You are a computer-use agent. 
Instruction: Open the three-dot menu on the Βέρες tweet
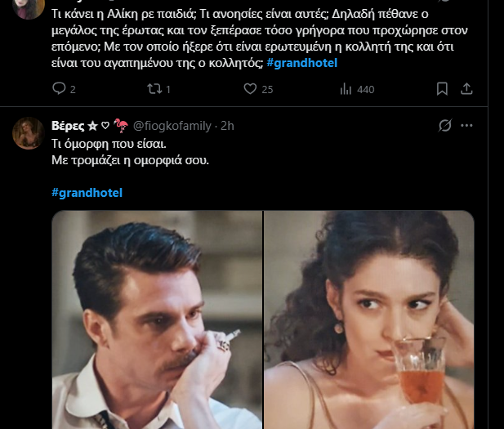pyautogui.click(x=467, y=125)
